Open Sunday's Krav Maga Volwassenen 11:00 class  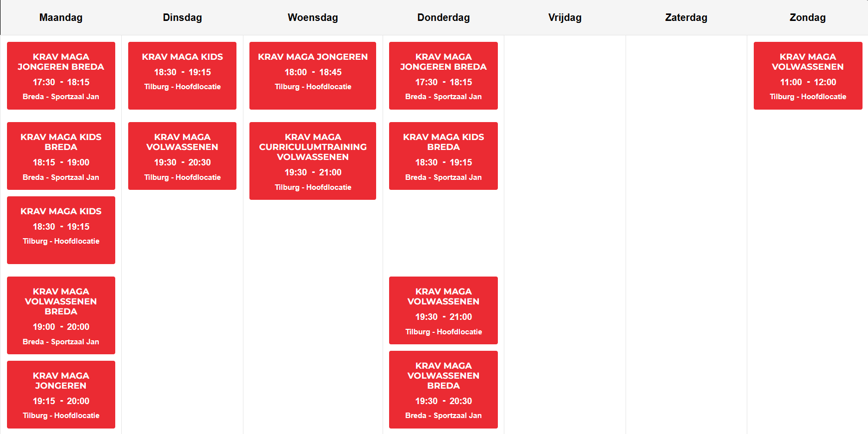click(x=808, y=76)
